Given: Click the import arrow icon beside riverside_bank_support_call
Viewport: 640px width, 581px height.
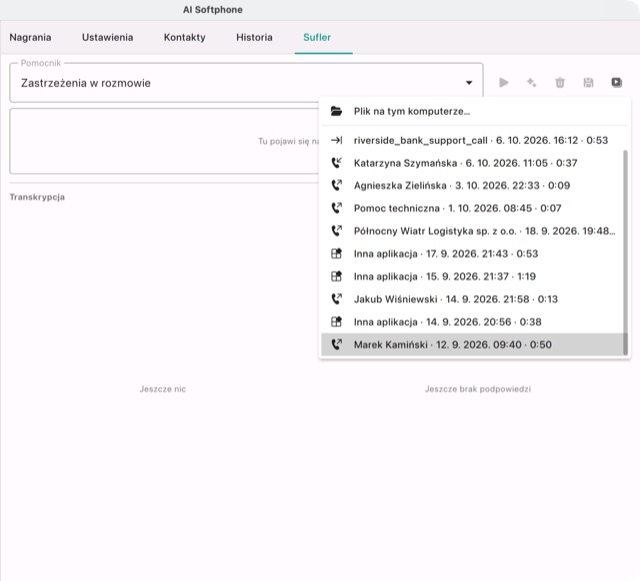Looking at the screenshot, I should click(x=336, y=140).
